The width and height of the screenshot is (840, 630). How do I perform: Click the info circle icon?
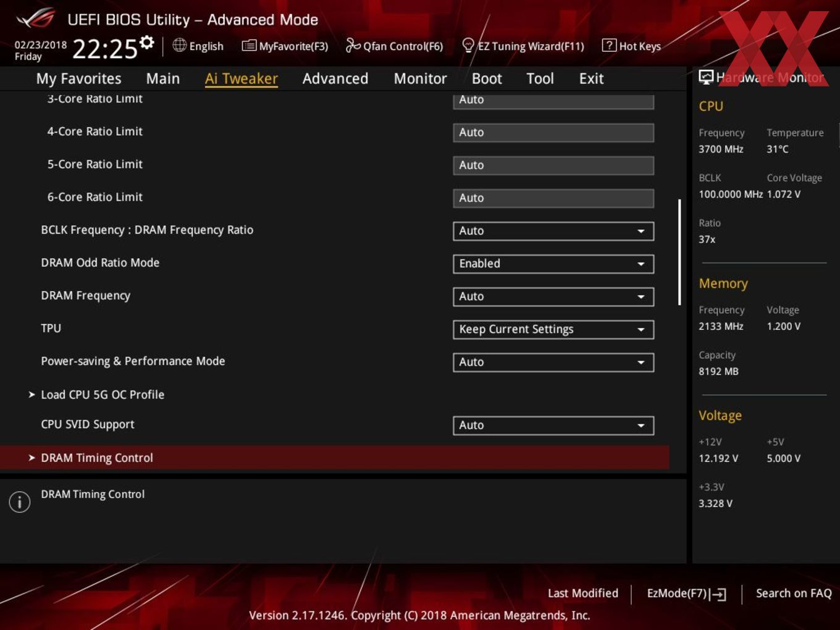(20, 502)
